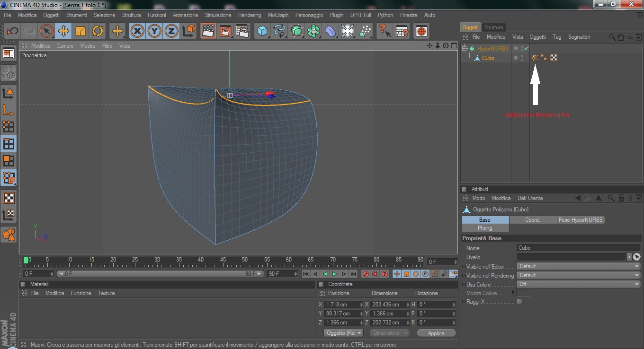Collapse the HyperNURBS tree node

click(465, 48)
